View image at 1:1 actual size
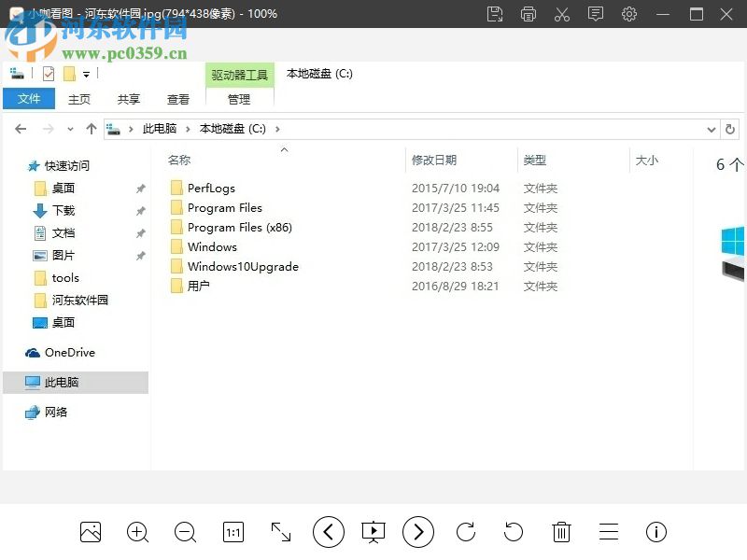747x560 pixels. [233, 532]
